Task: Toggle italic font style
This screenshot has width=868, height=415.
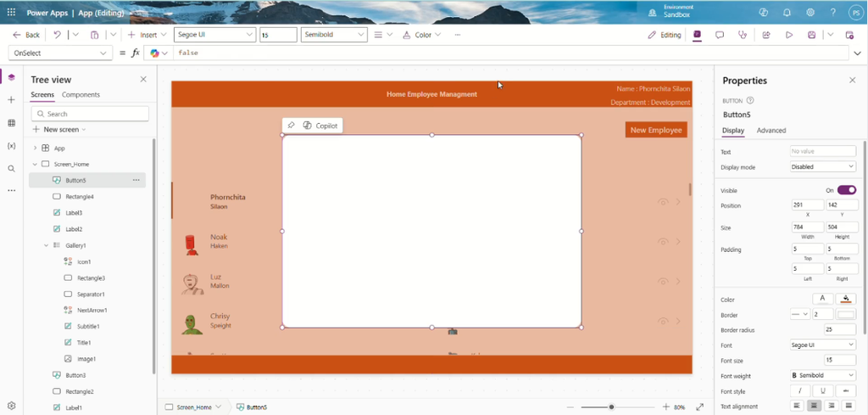Action: (800, 390)
